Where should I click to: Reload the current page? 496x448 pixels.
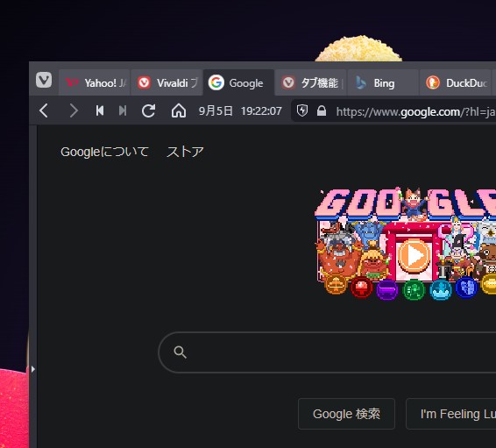coord(148,110)
